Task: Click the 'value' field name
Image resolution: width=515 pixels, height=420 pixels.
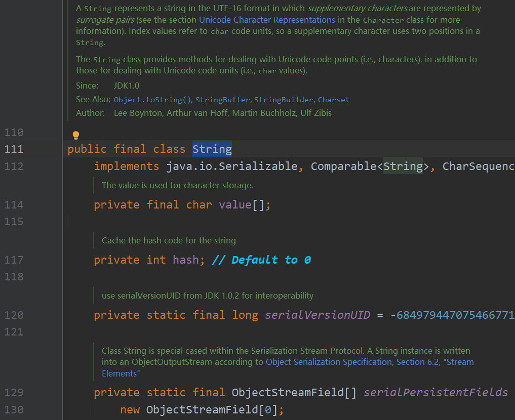Action: point(235,205)
